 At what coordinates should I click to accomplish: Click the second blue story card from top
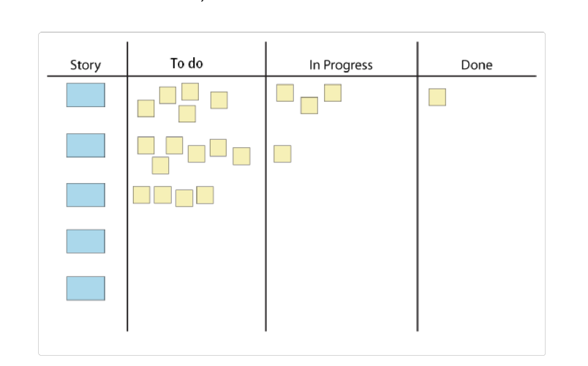point(86,145)
